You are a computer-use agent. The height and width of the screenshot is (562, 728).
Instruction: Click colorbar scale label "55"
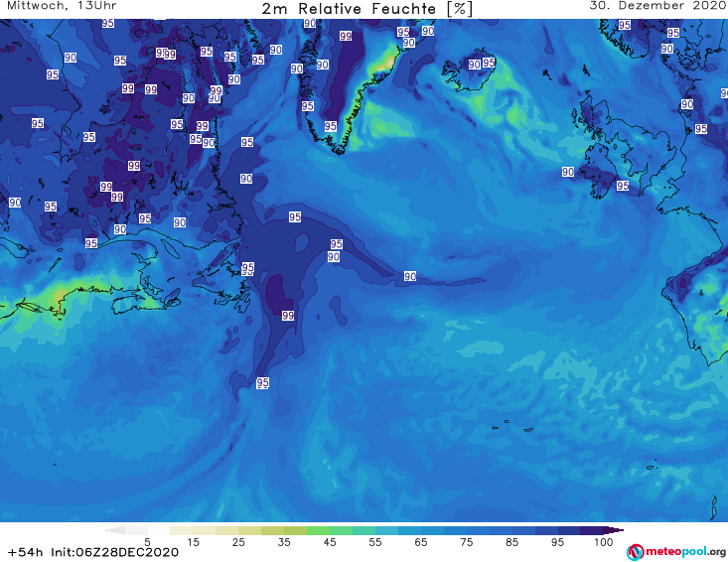[x=375, y=542]
